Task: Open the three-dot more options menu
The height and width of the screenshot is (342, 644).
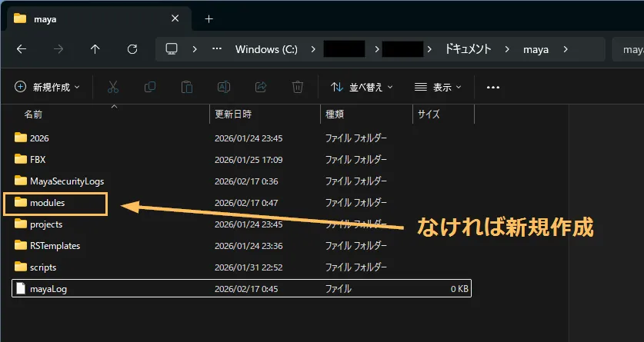Action: point(493,88)
